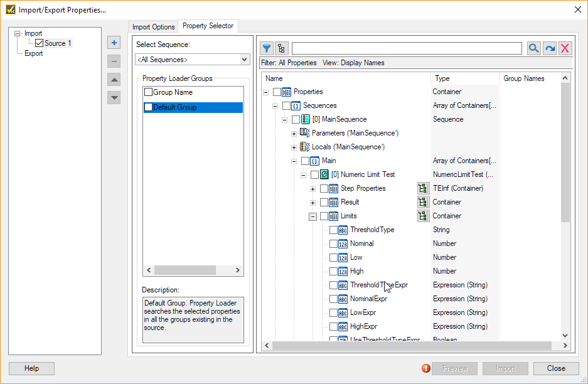
Task: Click the magnifier search icon
Action: (533, 48)
